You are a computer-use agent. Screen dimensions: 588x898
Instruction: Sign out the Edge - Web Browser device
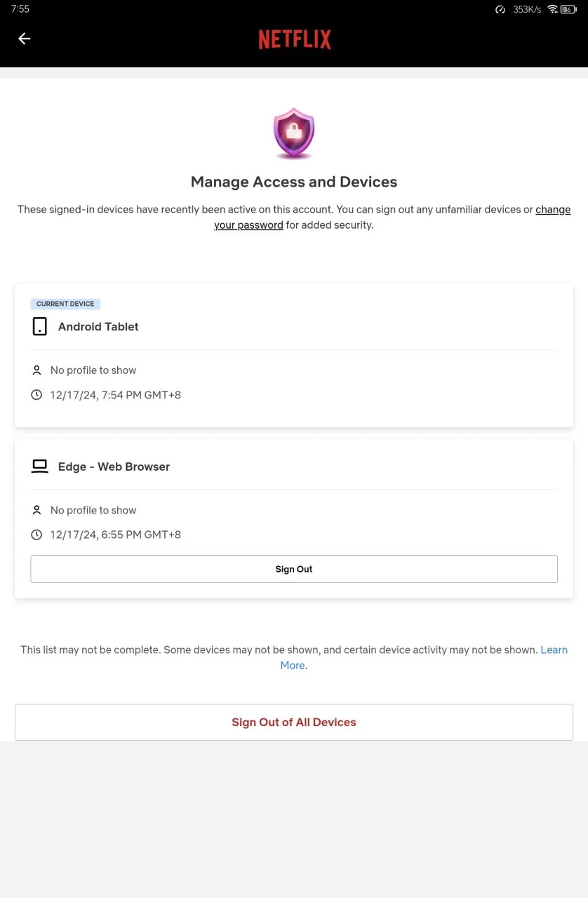click(x=294, y=569)
